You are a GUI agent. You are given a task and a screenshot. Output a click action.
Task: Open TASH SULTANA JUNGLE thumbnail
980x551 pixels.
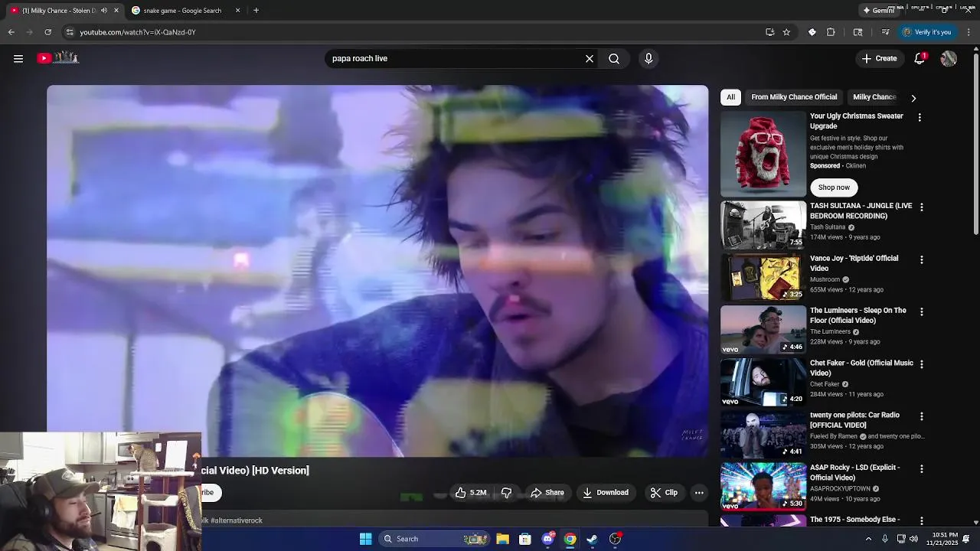tap(763, 225)
